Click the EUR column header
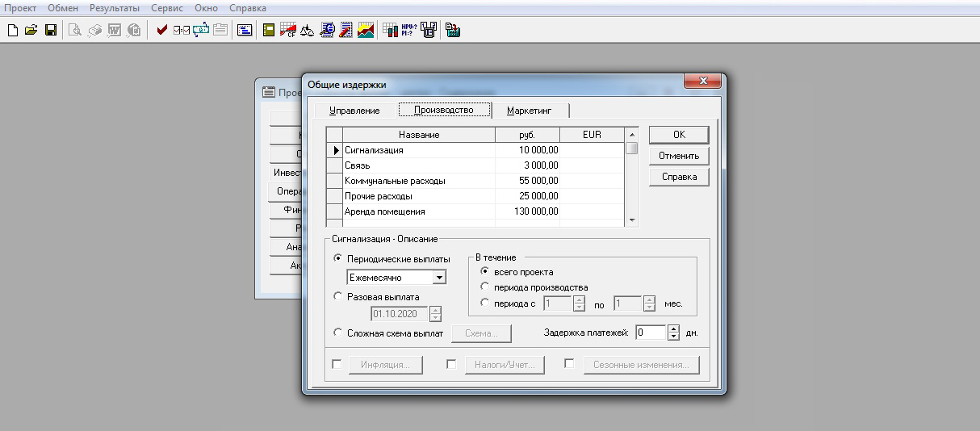Image resolution: width=980 pixels, height=431 pixels. [x=592, y=135]
